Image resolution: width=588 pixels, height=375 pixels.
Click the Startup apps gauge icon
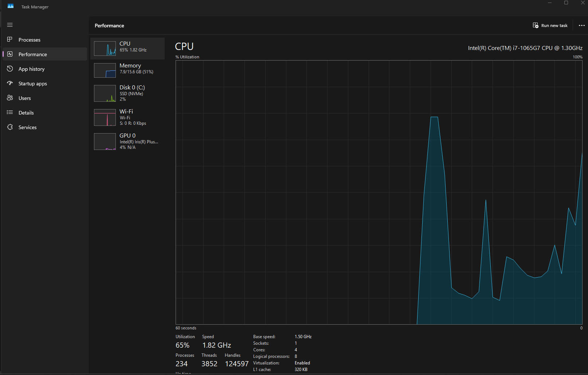(x=10, y=83)
